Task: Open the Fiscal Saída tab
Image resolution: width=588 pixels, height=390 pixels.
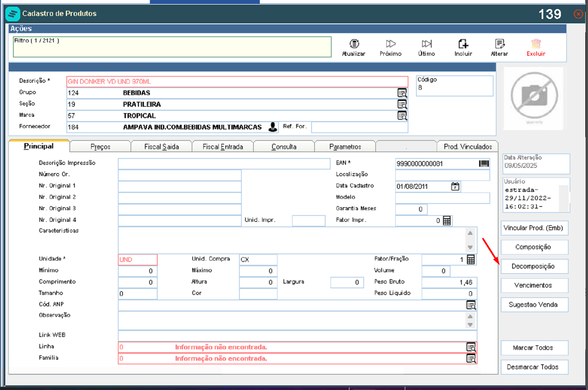Action: pyautogui.click(x=162, y=146)
